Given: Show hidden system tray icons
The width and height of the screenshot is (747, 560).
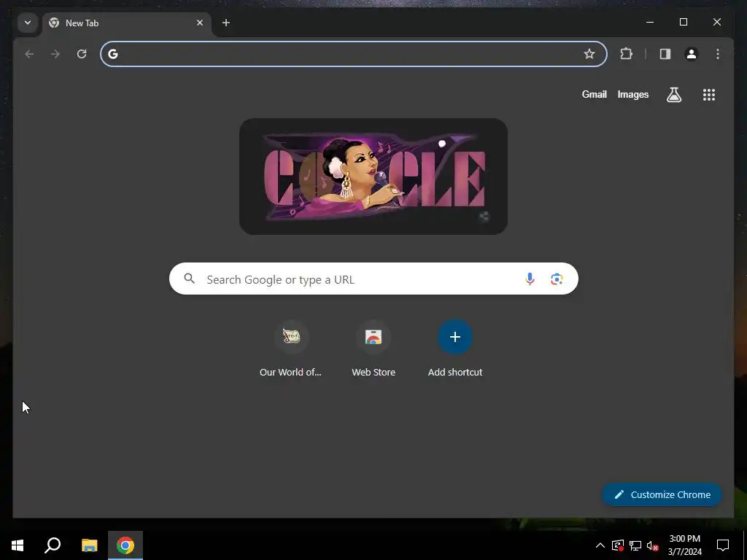Looking at the screenshot, I should coord(600,545).
